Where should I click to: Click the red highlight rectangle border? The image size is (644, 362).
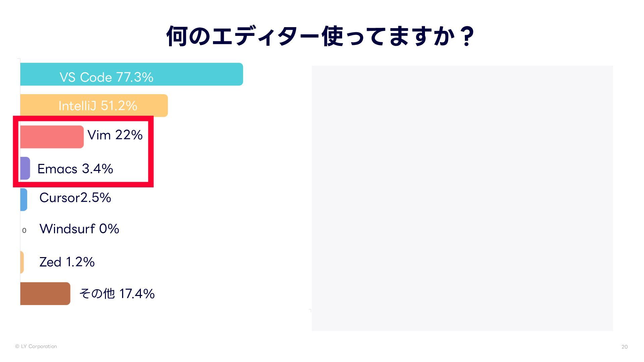point(151,151)
